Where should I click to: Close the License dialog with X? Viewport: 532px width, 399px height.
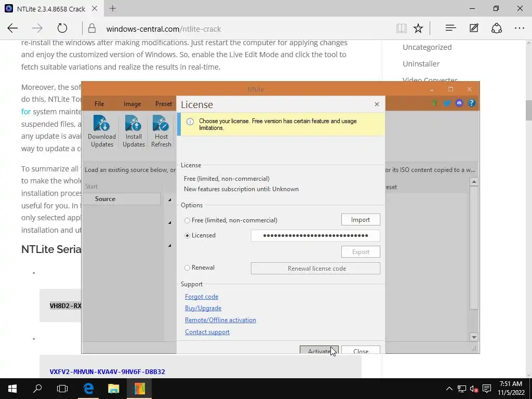377,104
